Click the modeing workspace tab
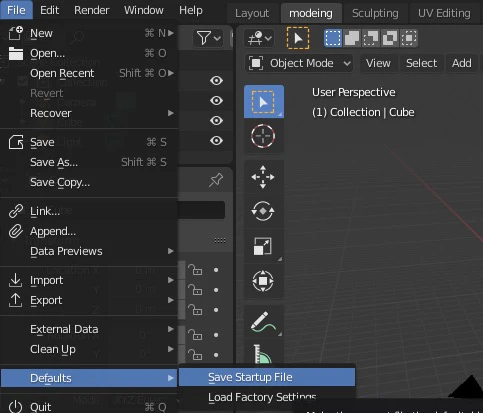This screenshot has width=483, height=413. (311, 13)
